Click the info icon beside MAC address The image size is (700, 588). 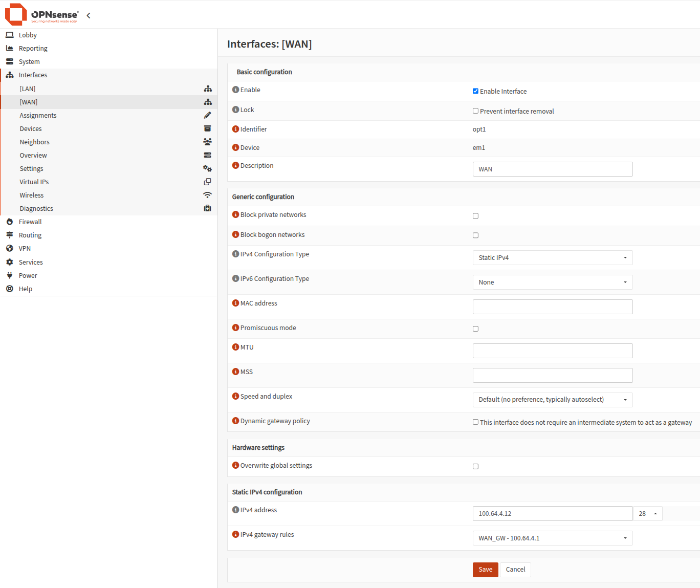[235, 303]
